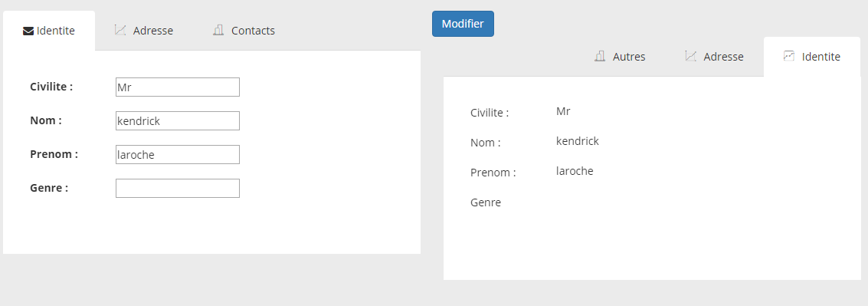Click line chart icon on left Adresse tab
The image size is (868, 306).
[x=120, y=30]
